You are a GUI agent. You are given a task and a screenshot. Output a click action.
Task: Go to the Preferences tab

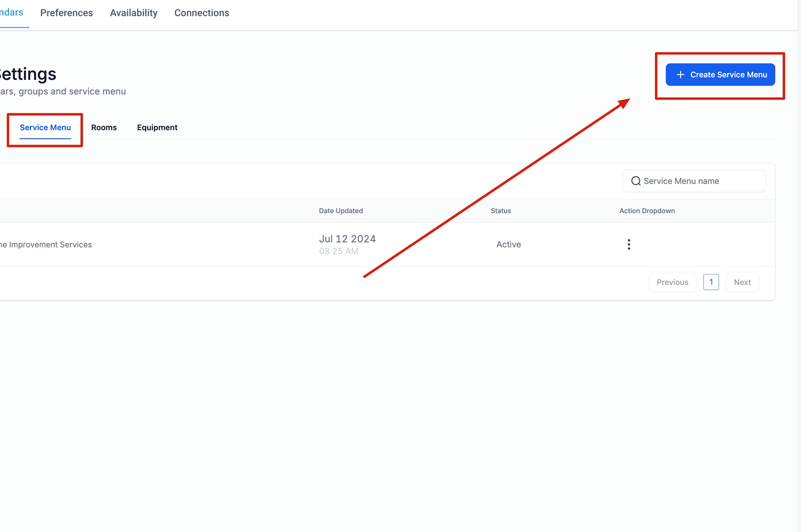(66, 13)
